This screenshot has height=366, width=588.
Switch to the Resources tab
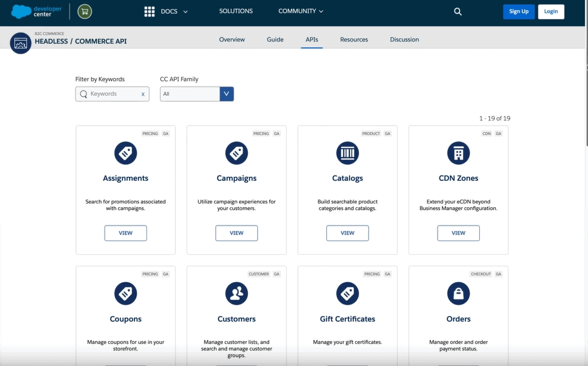(354, 39)
